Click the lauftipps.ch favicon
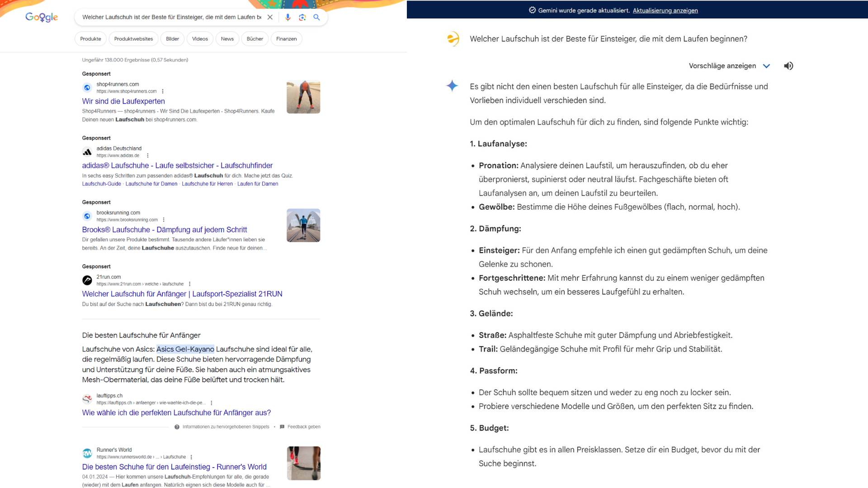868x488 pixels. click(x=87, y=399)
